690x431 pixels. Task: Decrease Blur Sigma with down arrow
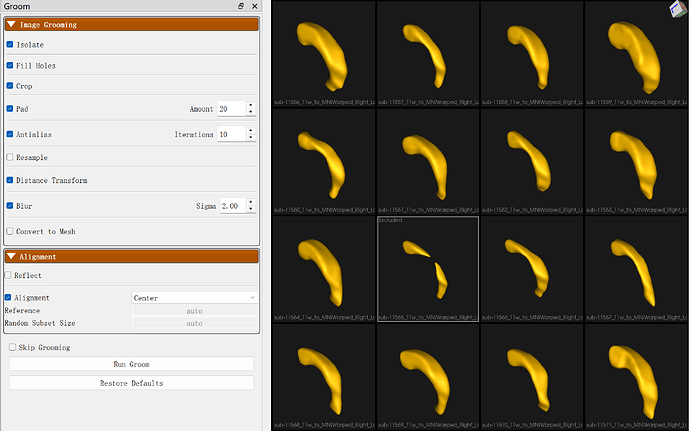click(251, 210)
